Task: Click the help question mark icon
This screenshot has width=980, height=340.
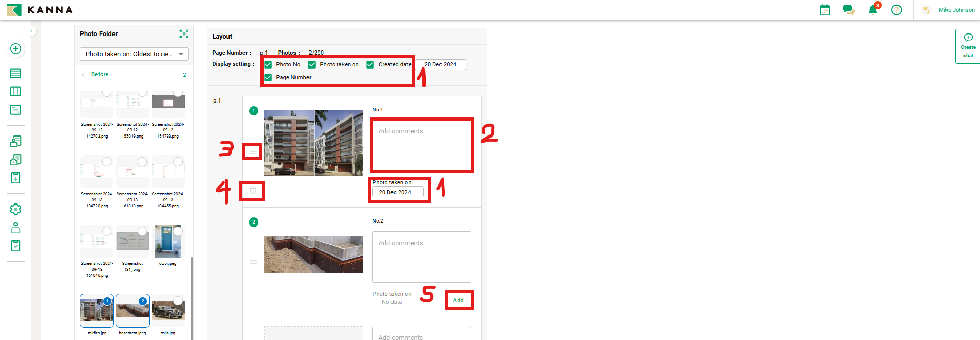Action: 896,10
